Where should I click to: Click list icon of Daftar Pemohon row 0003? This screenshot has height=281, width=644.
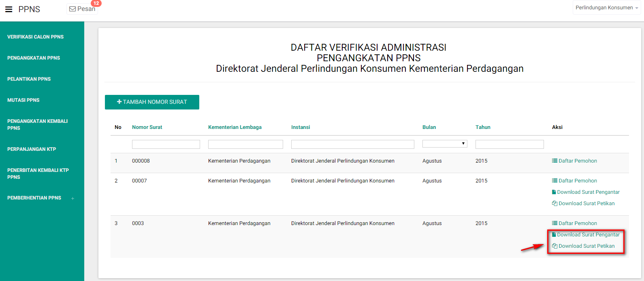pos(554,223)
